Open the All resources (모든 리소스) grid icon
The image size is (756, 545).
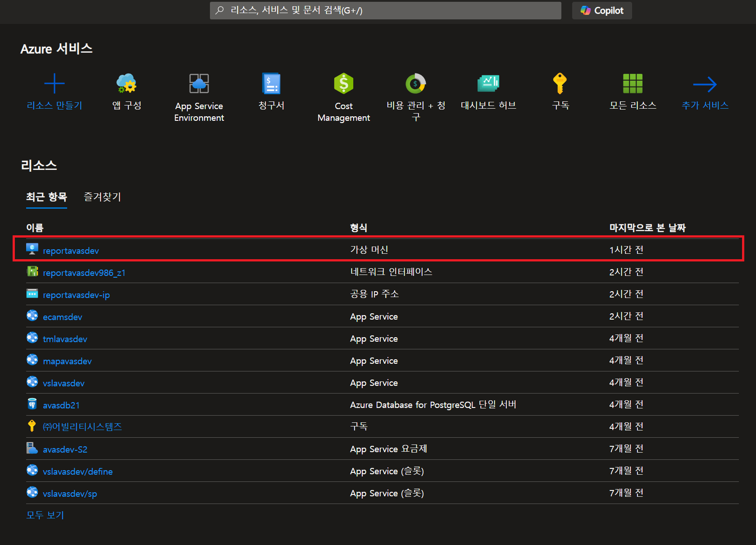633,83
